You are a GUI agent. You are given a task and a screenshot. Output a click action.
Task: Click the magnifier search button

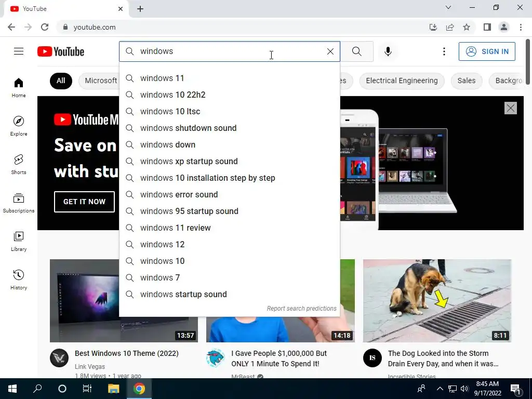(x=356, y=51)
